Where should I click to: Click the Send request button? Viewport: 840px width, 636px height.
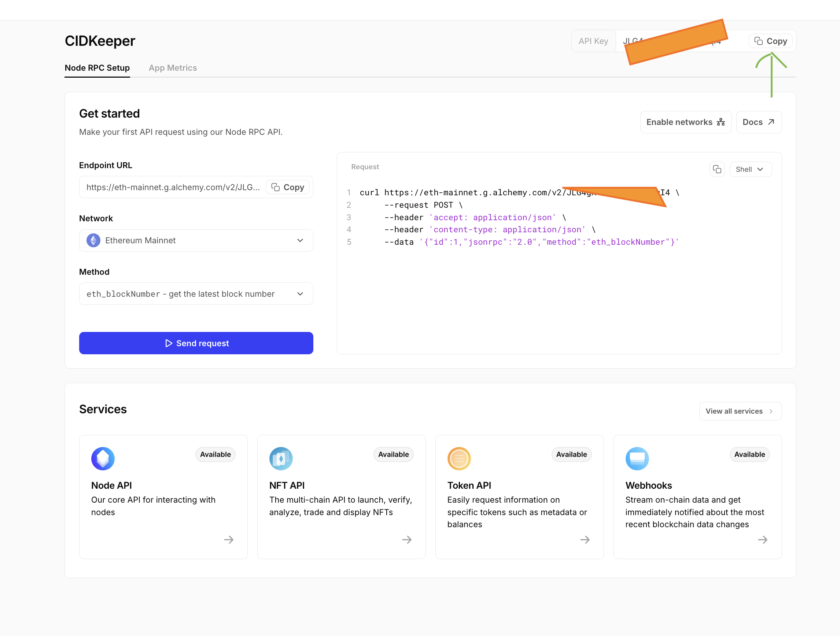pyautogui.click(x=196, y=343)
